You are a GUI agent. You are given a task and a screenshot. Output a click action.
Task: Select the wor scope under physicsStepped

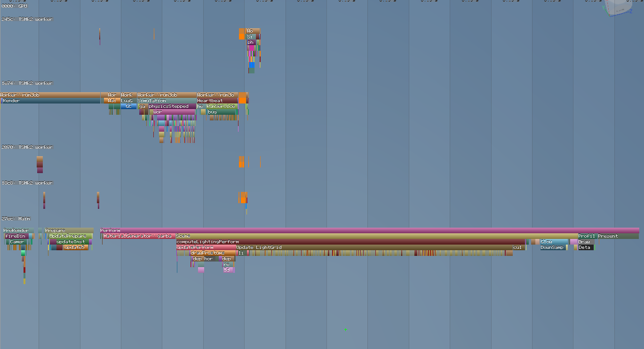pyautogui.click(x=174, y=112)
